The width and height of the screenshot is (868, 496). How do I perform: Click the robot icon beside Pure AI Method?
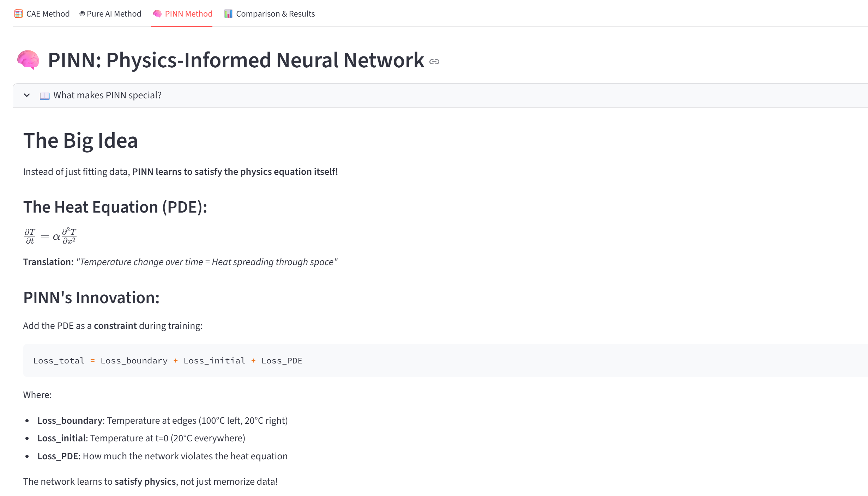[82, 14]
